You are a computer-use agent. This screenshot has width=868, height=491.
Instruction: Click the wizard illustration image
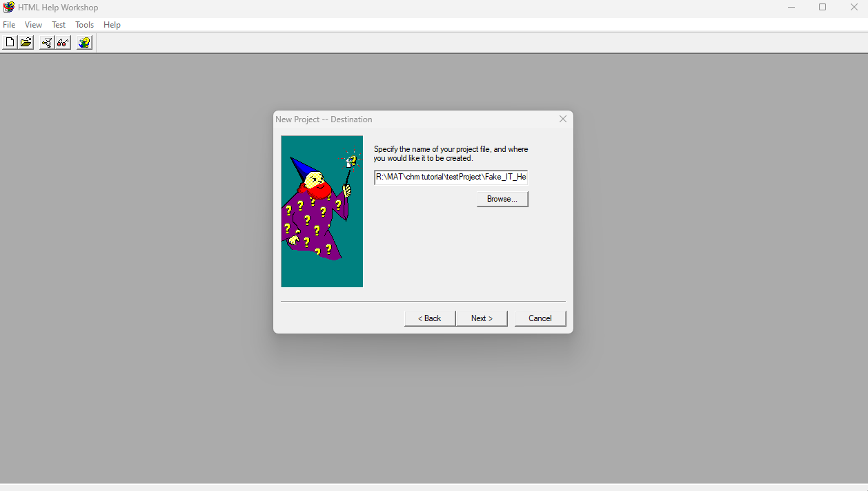click(322, 211)
